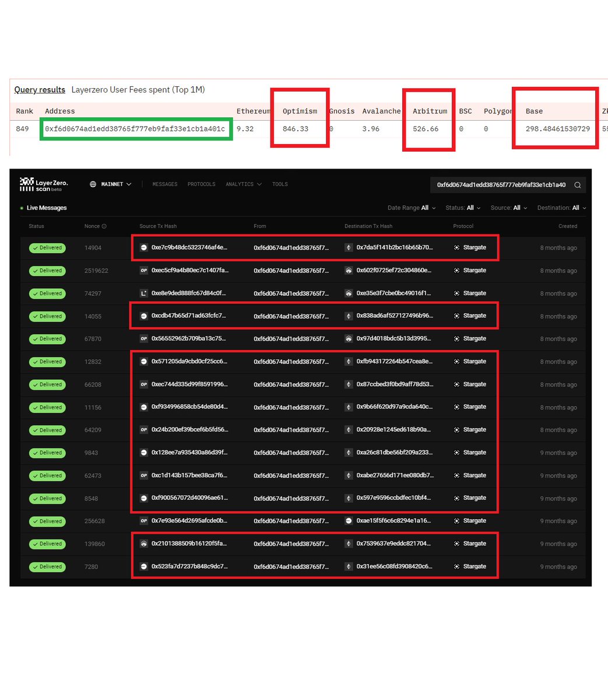Click the globe icon beside MAINNET
608x700 pixels.
click(93, 184)
